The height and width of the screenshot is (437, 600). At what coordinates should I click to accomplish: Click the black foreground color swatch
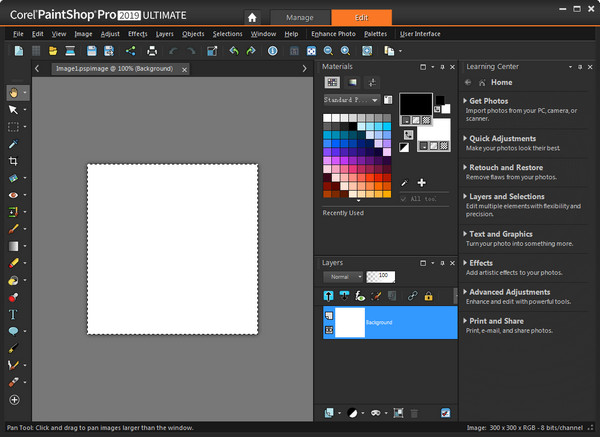pyautogui.click(x=415, y=105)
